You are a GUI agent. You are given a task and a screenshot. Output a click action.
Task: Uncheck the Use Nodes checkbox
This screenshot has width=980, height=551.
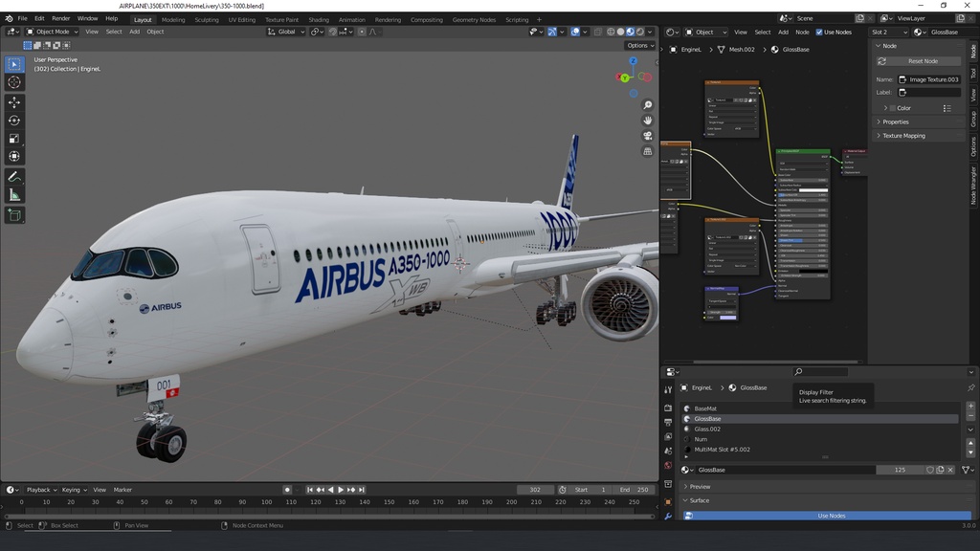tap(819, 32)
